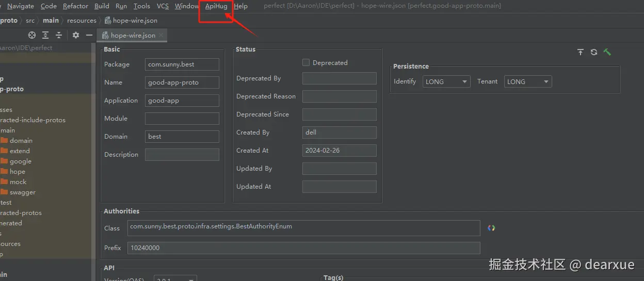Image resolution: width=644 pixels, height=281 pixels.
Task: Click the empty Description field
Action: click(182, 155)
